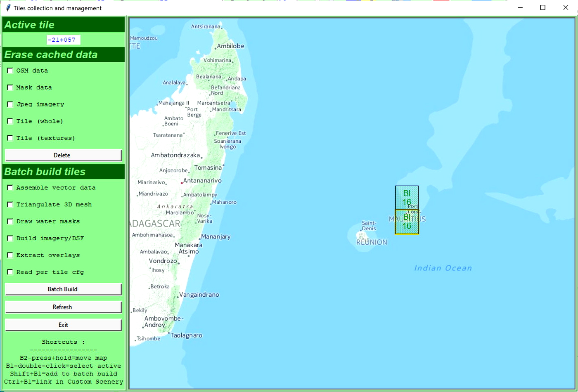The width and height of the screenshot is (578, 392).
Task: Click the Ambilobe label on the map
Action: 231,46
